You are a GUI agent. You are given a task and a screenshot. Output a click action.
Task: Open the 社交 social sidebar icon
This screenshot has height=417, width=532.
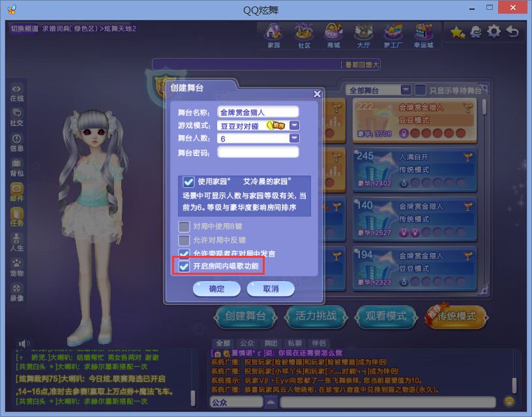click(17, 117)
